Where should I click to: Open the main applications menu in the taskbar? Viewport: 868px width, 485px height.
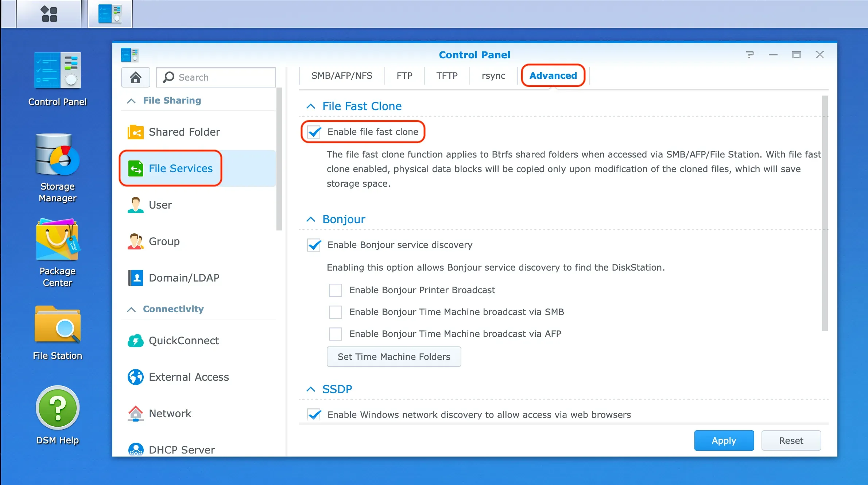[x=49, y=13]
